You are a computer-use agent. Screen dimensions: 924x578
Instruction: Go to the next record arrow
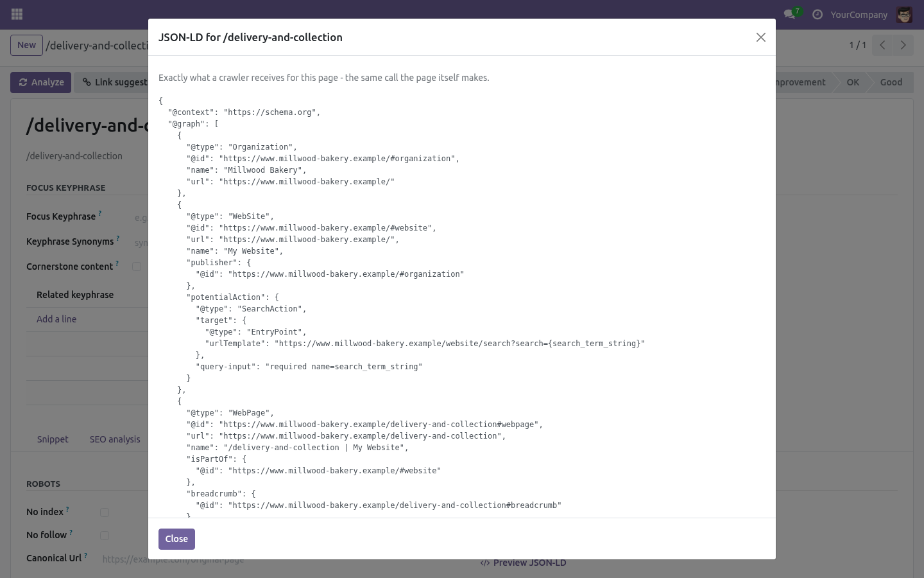tap(903, 45)
